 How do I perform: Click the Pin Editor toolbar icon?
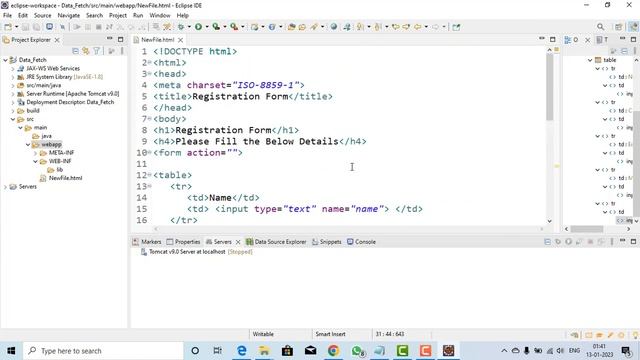point(456,27)
